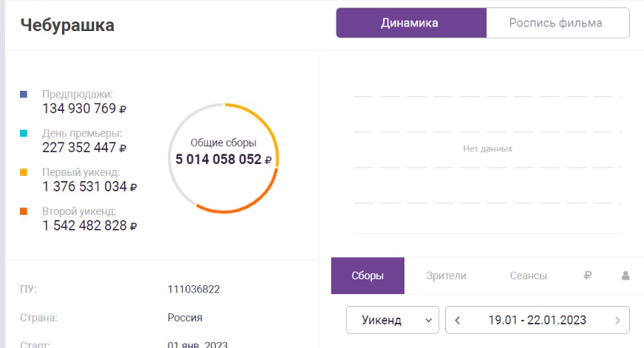Viewport: 644px width, 348px height.
Task: Click the blue Предпродажи legend square
Action: coord(24,95)
